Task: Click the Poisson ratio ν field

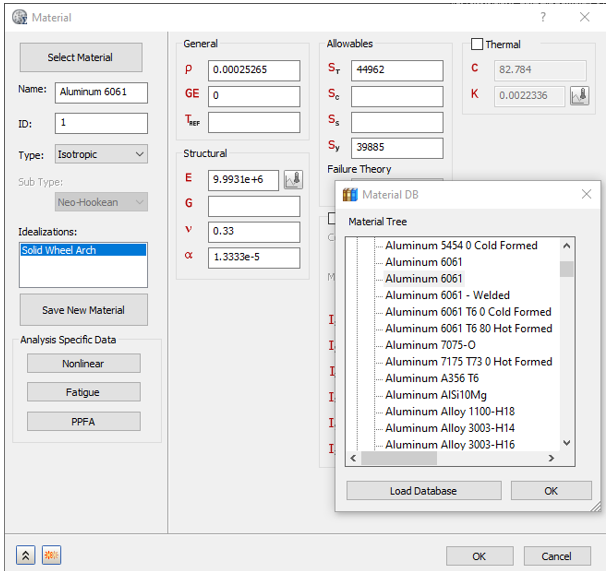Action: click(x=254, y=232)
